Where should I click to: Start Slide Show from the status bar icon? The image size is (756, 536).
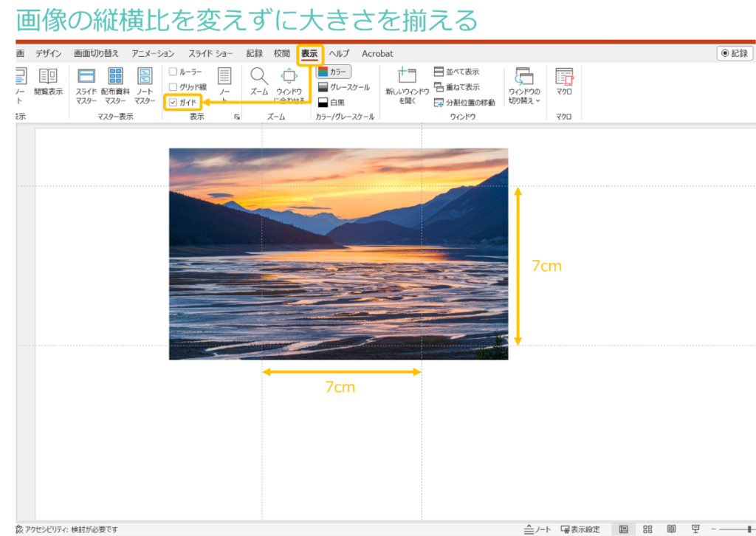[x=695, y=529]
